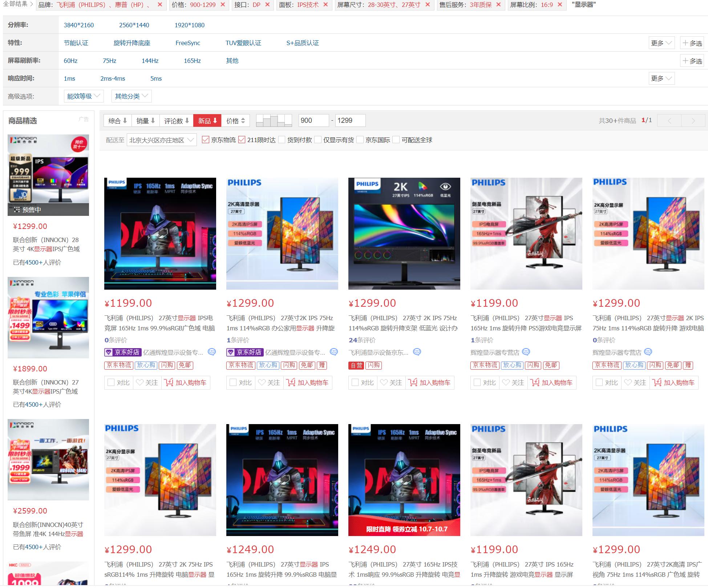Screen dimensions: 708x588
Task: Tick 对比 checkbox on third product
Action: coord(355,382)
